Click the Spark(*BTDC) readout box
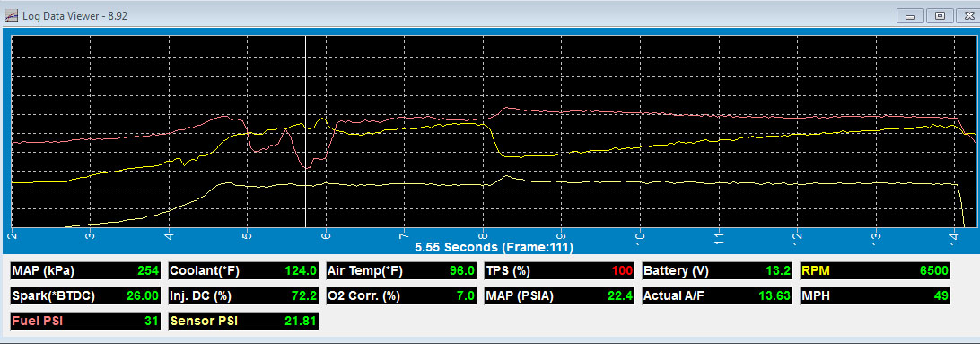The height and width of the screenshot is (344, 980). point(85,295)
